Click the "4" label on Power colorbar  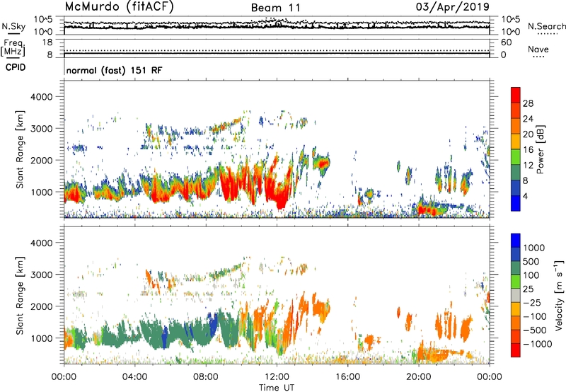point(525,197)
